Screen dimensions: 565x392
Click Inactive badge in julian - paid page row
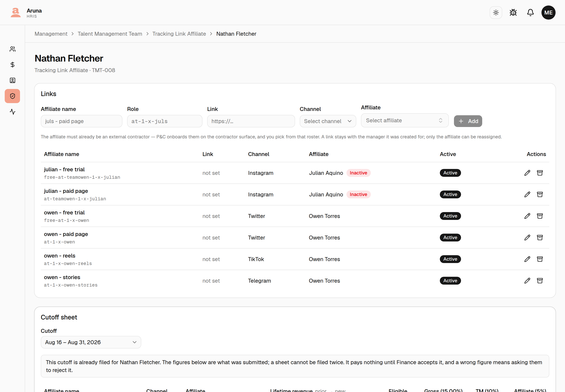[x=358, y=194]
